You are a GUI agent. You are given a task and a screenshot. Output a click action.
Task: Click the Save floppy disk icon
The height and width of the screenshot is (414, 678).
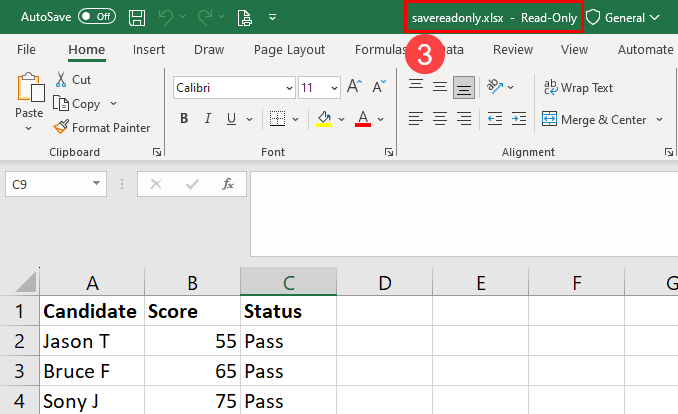pos(137,18)
